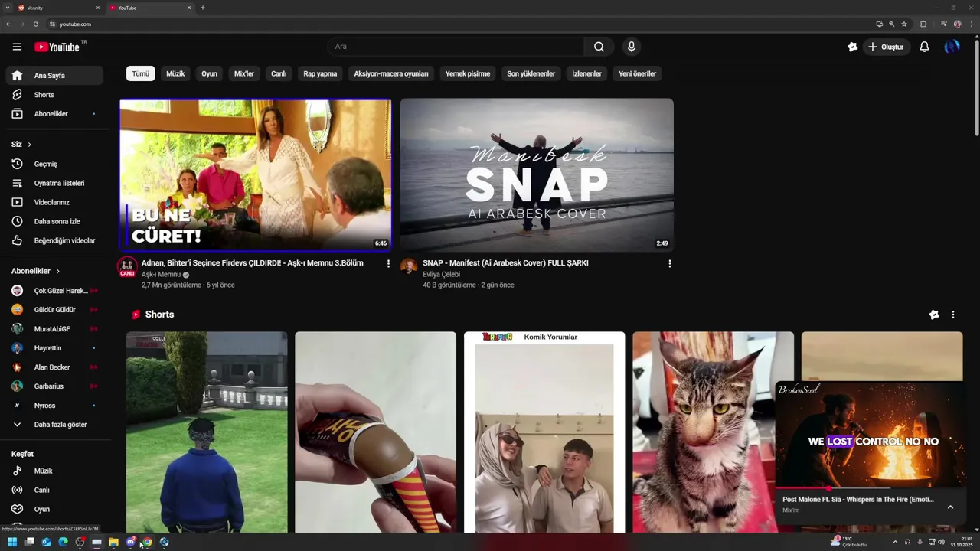Viewport: 980px width, 551px height.
Task: Open Canlı under Keşfet
Action: click(x=54, y=490)
